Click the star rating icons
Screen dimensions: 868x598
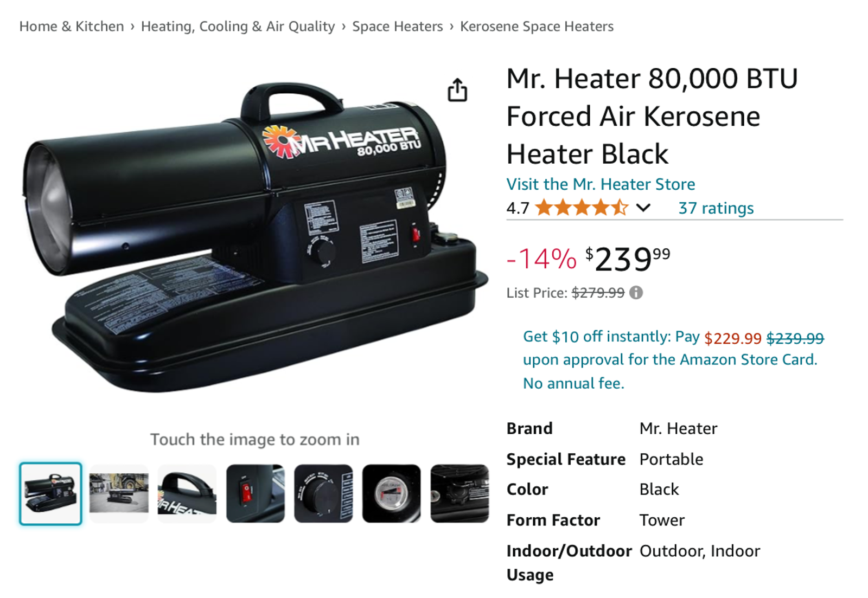[582, 208]
